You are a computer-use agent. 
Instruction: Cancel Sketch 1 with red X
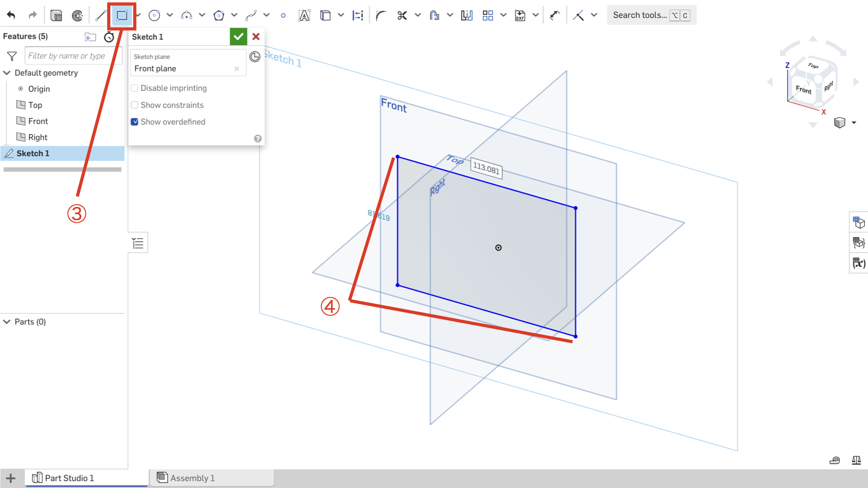tap(256, 37)
